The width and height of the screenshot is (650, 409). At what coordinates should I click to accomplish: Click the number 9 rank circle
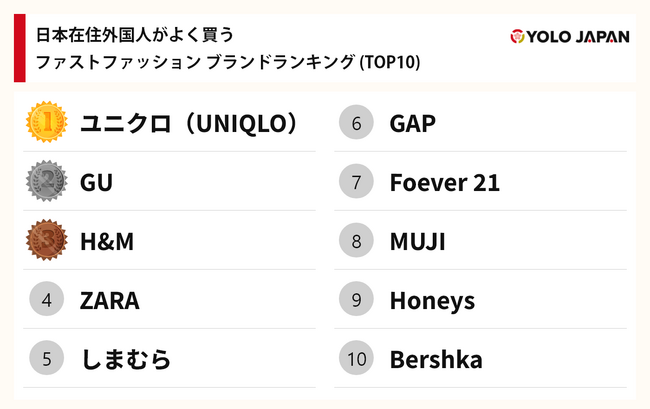coord(356,300)
